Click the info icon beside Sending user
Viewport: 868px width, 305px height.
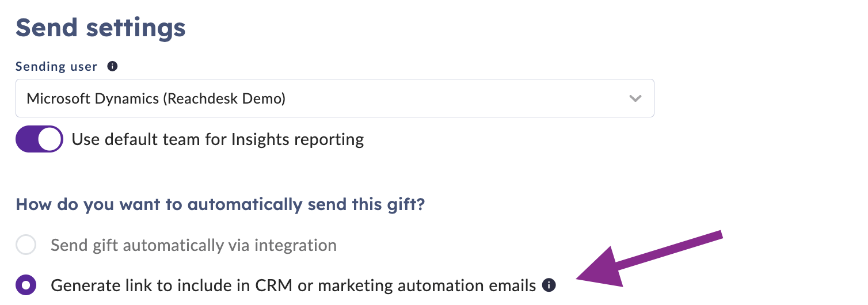pyautogui.click(x=113, y=66)
